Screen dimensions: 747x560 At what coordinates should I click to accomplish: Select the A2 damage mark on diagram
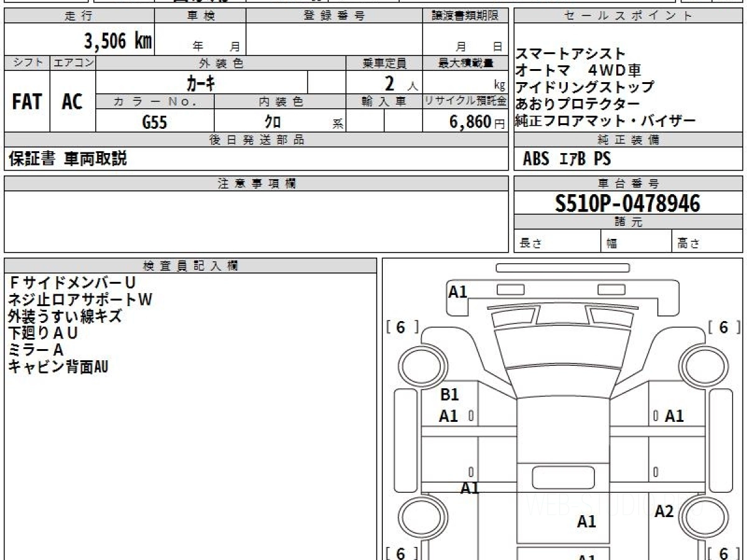(x=664, y=511)
